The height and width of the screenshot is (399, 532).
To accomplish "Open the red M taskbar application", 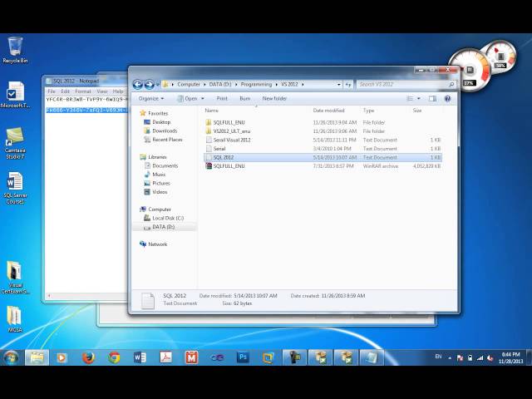I will [191, 357].
